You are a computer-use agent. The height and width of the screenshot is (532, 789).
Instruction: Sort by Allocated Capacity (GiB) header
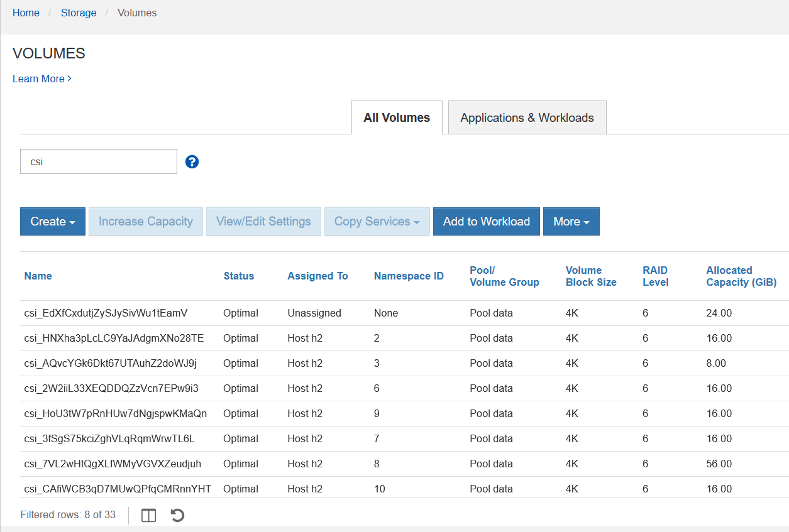point(741,276)
